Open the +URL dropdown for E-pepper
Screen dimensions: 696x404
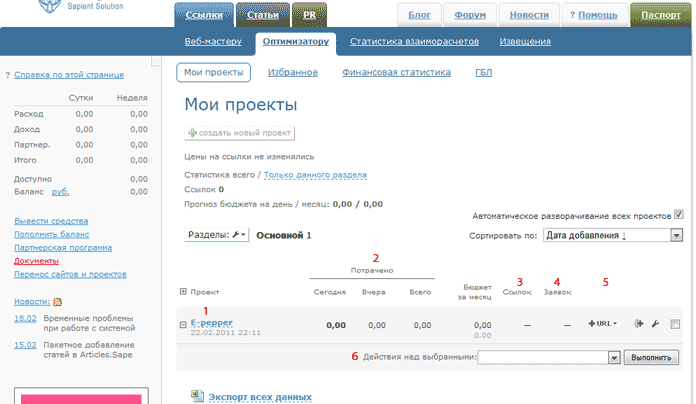pyautogui.click(x=603, y=324)
